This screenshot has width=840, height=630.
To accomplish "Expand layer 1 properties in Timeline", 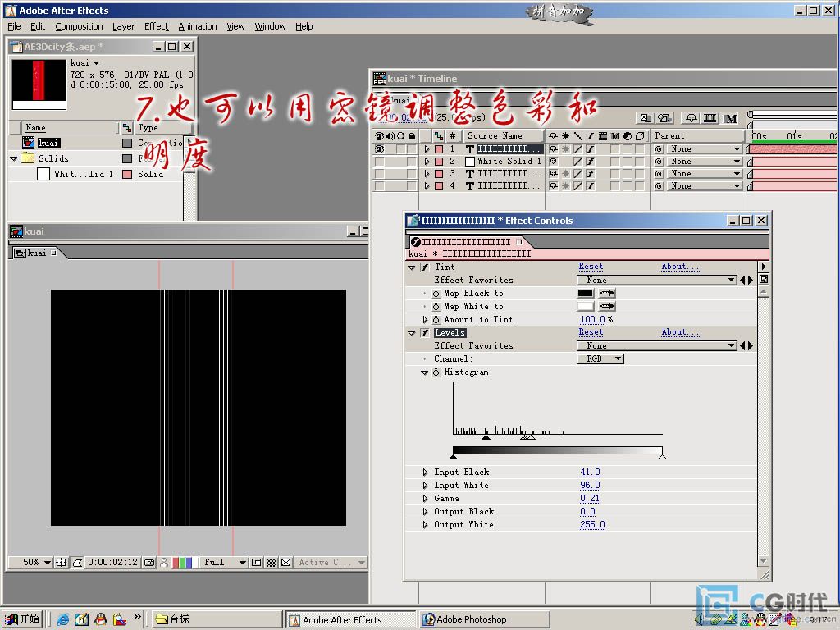I will (427, 149).
